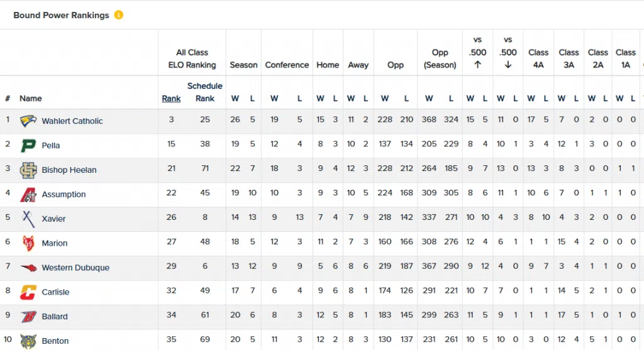The height and width of the screenshot is (350, 644).
Task: Click the vs .500 up-arrow header
Action: point(477,53)
